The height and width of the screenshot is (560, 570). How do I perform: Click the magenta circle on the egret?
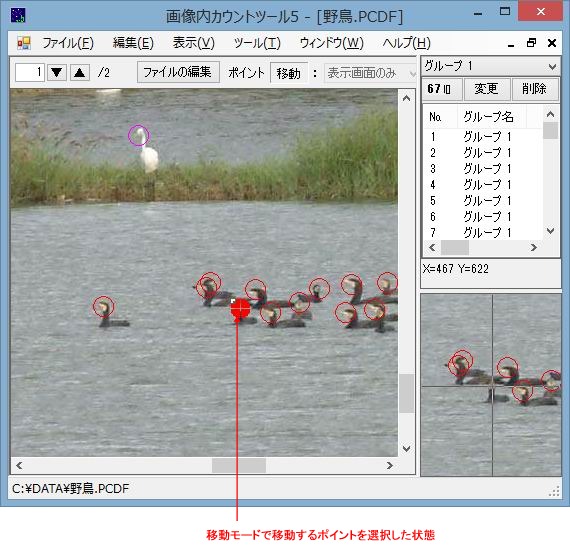pyautogui.click(x=139, y=136)
